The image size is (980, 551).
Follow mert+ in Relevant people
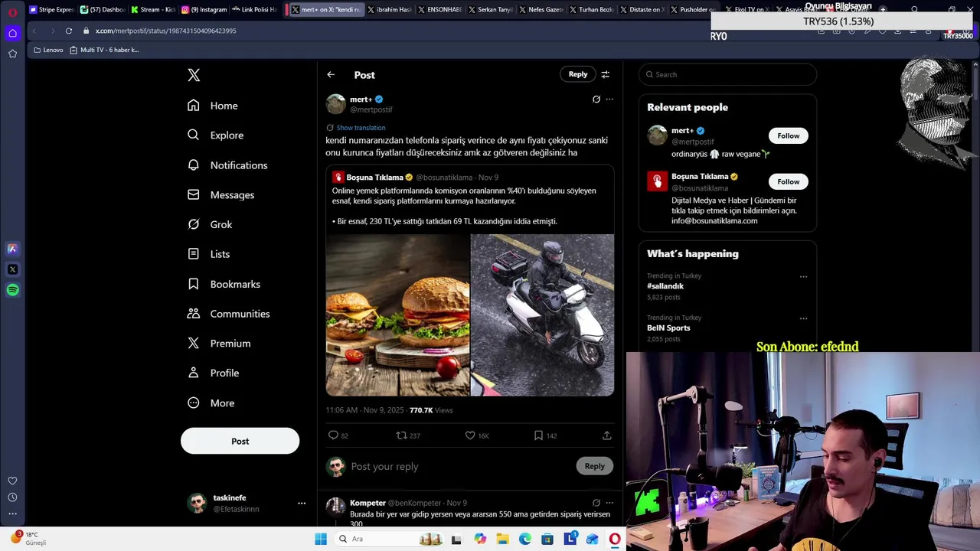pos(788,135)
